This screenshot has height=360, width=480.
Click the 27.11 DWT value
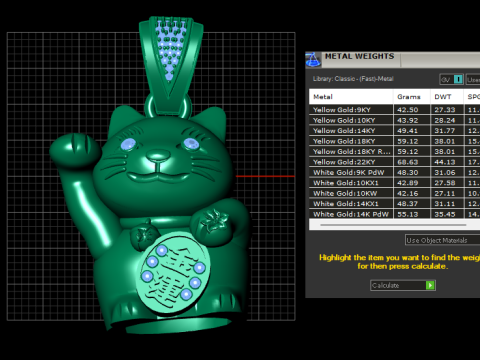pos(444,193)
